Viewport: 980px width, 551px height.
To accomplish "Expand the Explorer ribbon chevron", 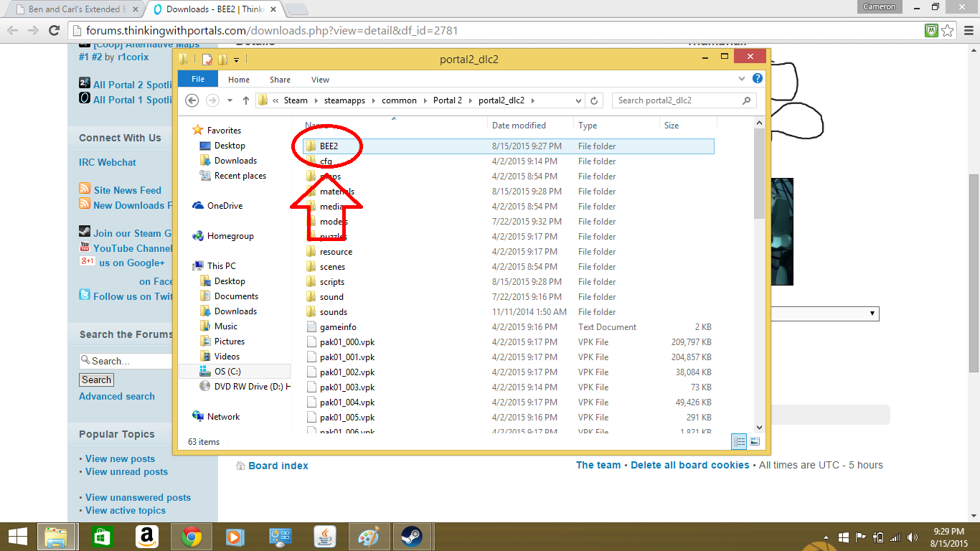I will coord(742,80).
